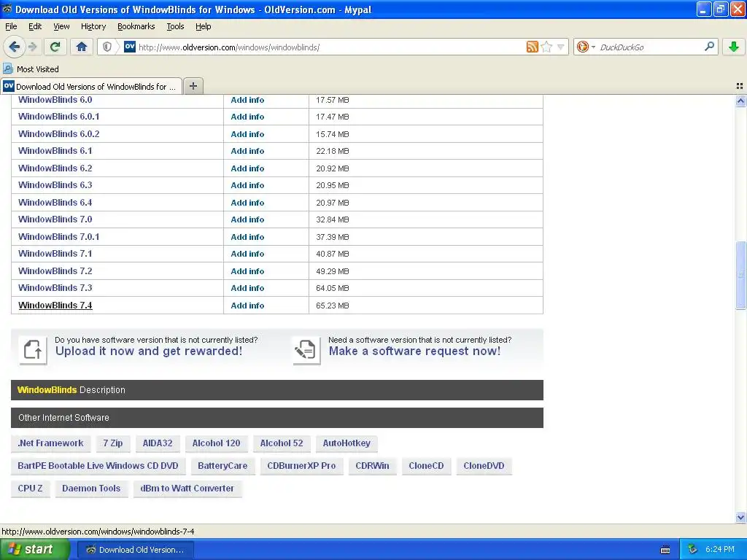Click Add info for WindowBlinds 7.1
747x560 pixels.
click(x=247, y=254)
